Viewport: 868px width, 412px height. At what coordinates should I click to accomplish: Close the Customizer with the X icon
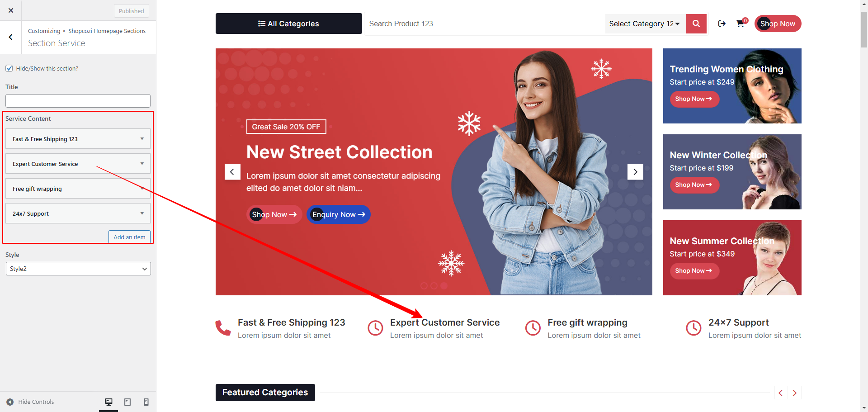[x=11, y=10]
